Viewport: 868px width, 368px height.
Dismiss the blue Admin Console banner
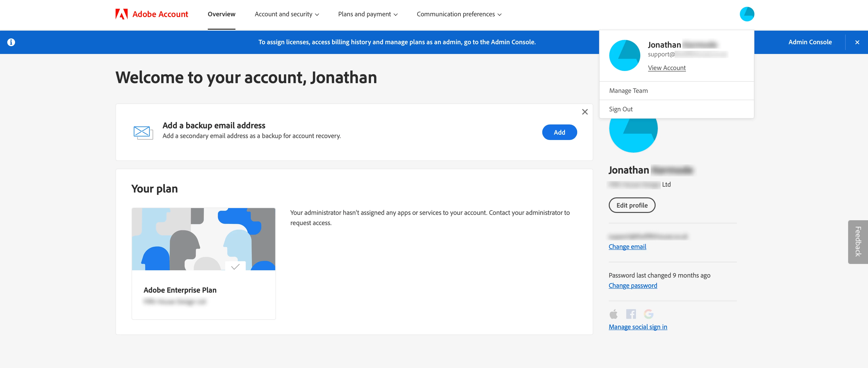[x=857, y=42]
